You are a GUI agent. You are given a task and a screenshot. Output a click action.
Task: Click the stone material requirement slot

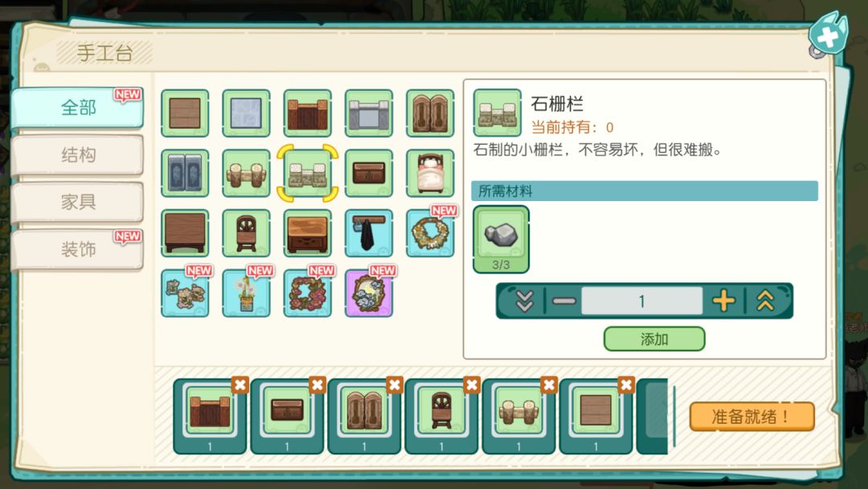click(x=501, y=239)
